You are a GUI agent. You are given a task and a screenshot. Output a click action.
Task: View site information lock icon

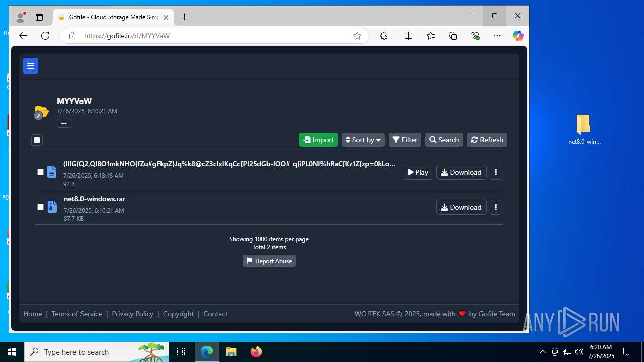[x=72, y=36]
